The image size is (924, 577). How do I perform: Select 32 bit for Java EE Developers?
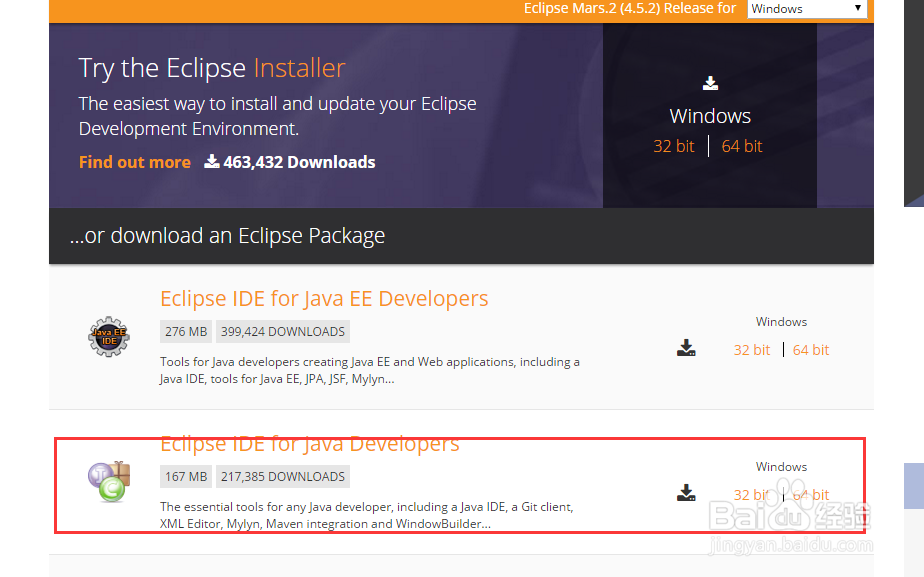[x=751, y=349]
